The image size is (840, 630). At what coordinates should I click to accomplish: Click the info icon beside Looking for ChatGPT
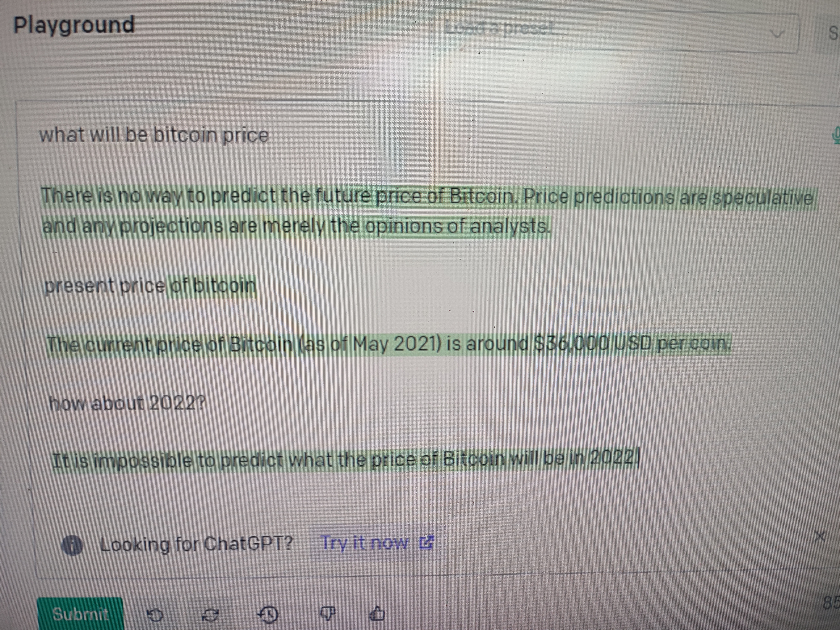[x=72, y=546]
